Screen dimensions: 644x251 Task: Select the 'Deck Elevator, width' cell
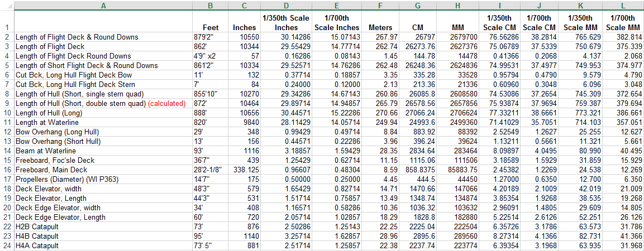103,189
